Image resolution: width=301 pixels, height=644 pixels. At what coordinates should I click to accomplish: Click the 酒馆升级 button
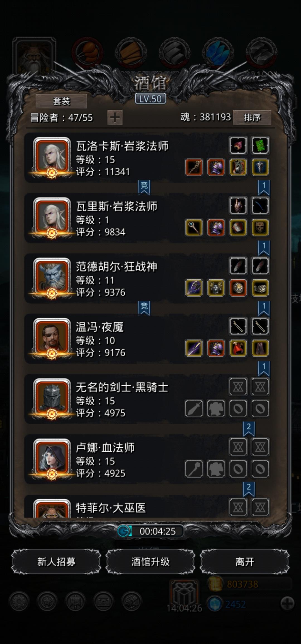pyautogui.click(x=151, y=562)
